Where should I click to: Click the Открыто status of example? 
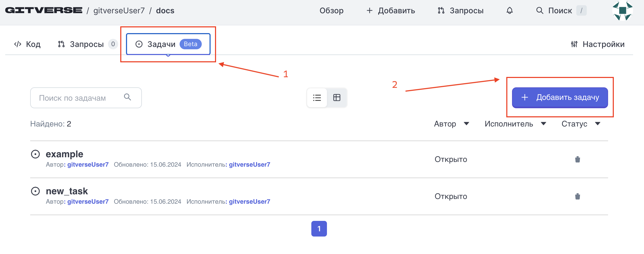451,159
